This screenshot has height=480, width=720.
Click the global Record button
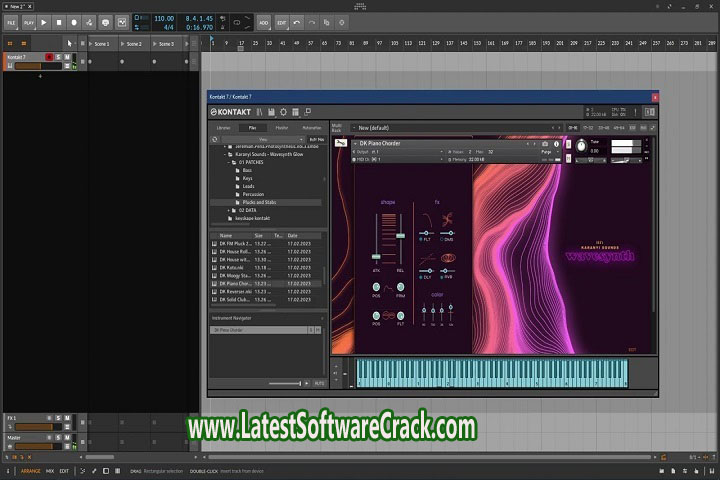coord(74,21)
